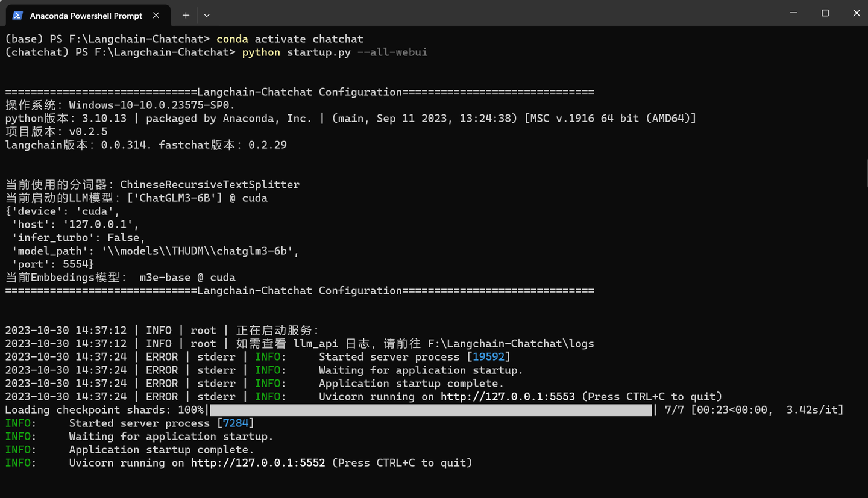868x498 pixels.
Task: Click the log path 'F:\Langchain-Chatchat\logs'
Action: [511, 344]
